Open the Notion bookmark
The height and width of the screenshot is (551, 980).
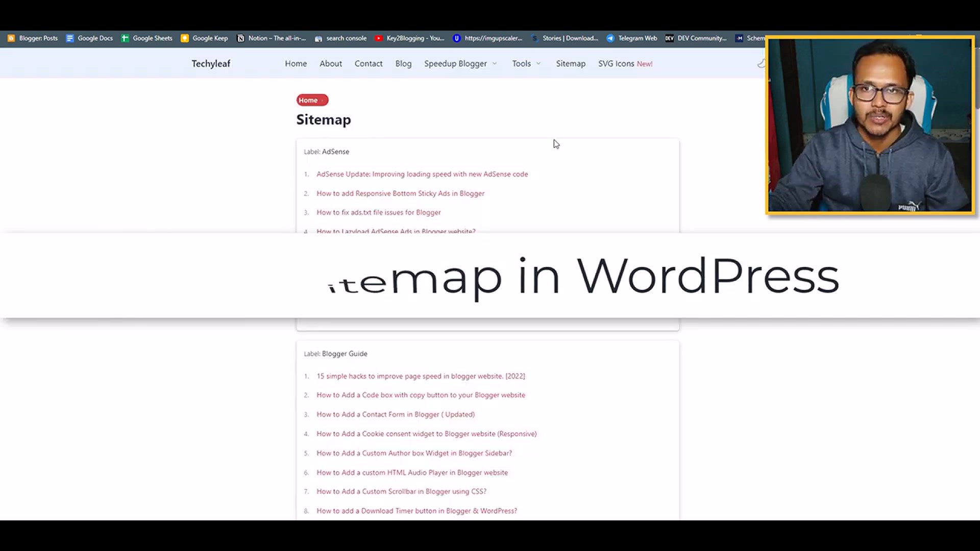click(x=272, y=38)
